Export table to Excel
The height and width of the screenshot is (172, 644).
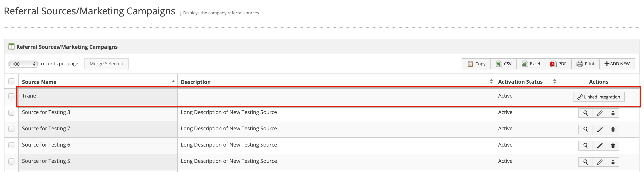coord(531,64)
